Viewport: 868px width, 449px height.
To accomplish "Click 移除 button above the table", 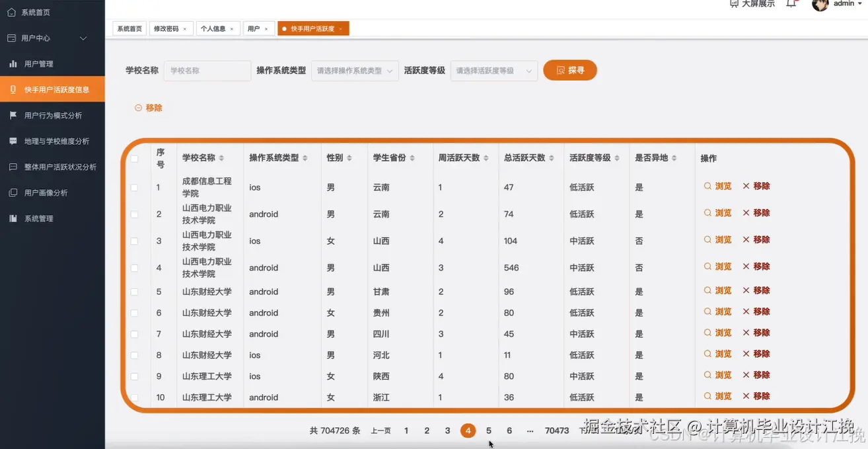I will pyautogui.click(x=149, y=108).
